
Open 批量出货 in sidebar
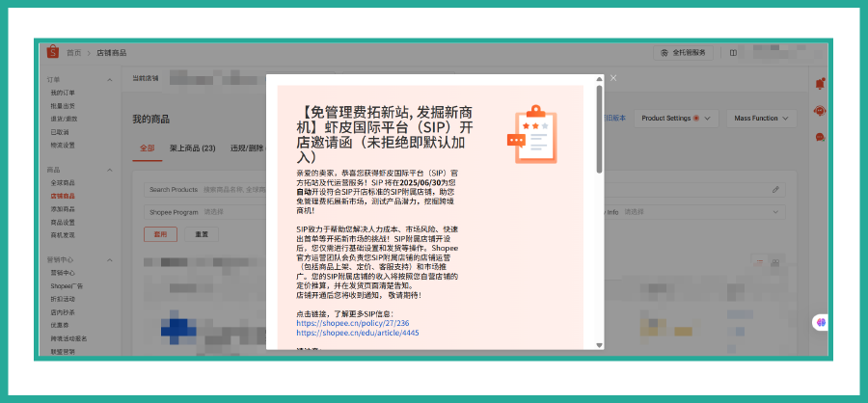[x=63, y=106]
